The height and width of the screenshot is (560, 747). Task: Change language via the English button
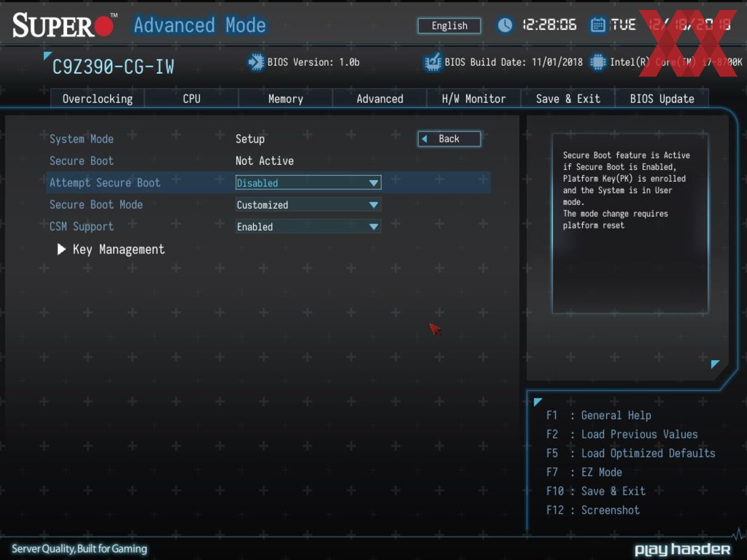coord(449,26)
